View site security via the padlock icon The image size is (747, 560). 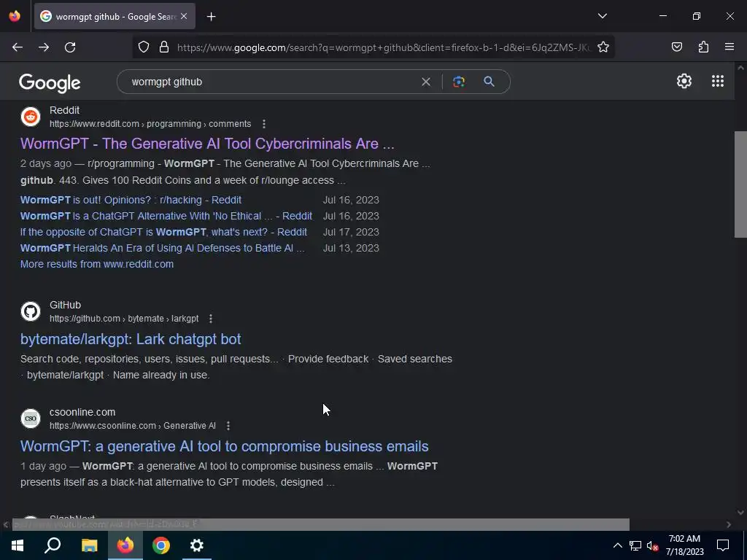click(x=164, y=47)
